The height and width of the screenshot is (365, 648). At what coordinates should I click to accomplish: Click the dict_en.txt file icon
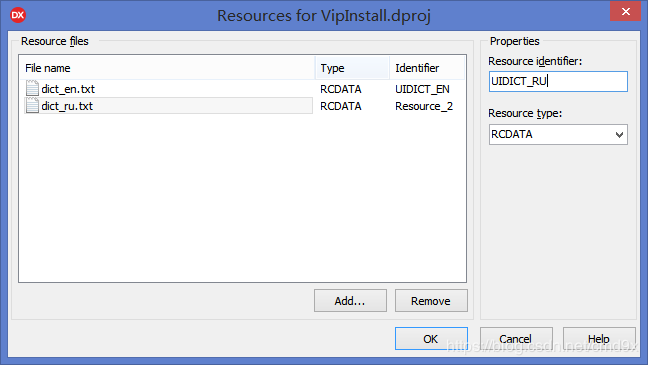32,88
